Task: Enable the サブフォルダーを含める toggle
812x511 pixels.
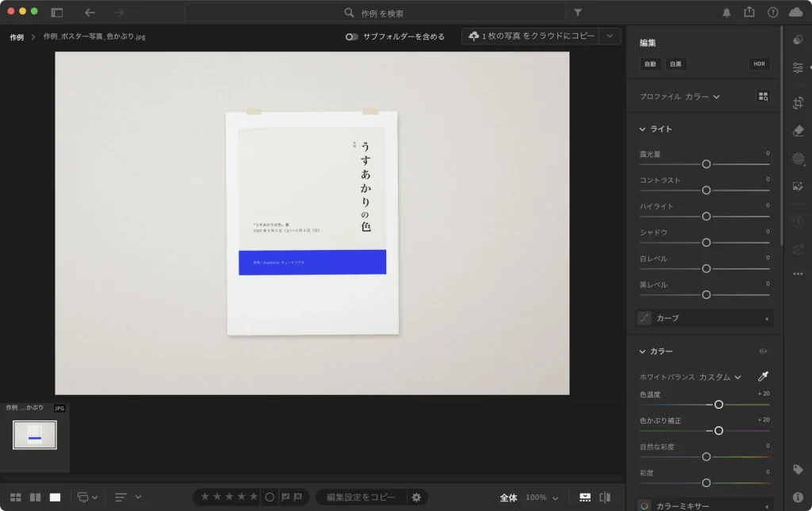Action: 351,36
